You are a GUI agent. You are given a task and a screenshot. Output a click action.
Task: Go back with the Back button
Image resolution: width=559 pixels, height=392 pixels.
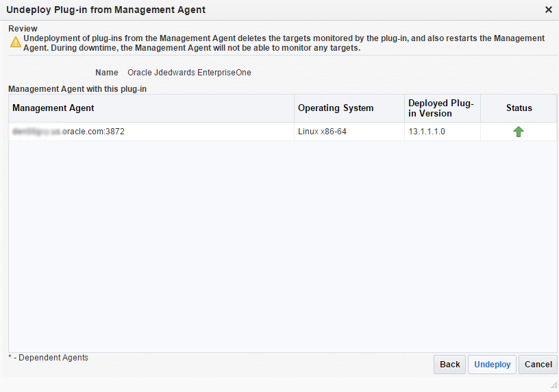pyautogui.click(x=449, y=365)
